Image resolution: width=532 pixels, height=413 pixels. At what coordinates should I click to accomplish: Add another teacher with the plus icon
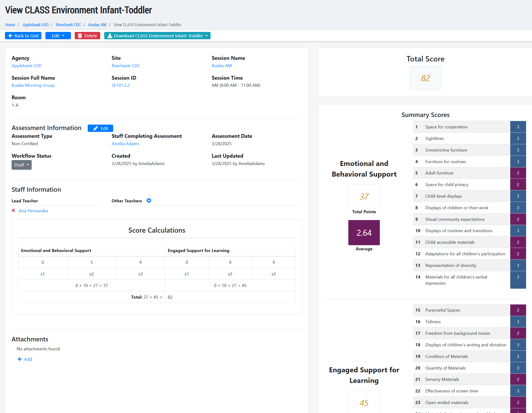point(149,200)
